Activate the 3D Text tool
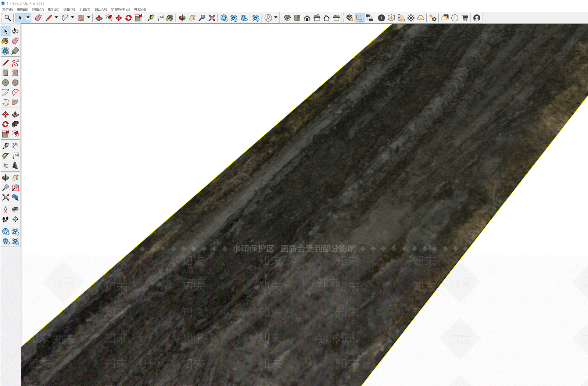 click(15, 166)
